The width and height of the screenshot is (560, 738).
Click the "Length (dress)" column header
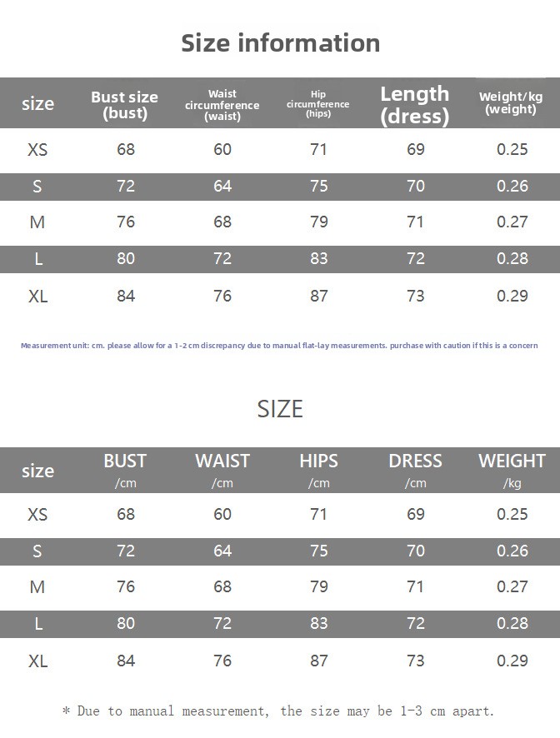point(415,105)
